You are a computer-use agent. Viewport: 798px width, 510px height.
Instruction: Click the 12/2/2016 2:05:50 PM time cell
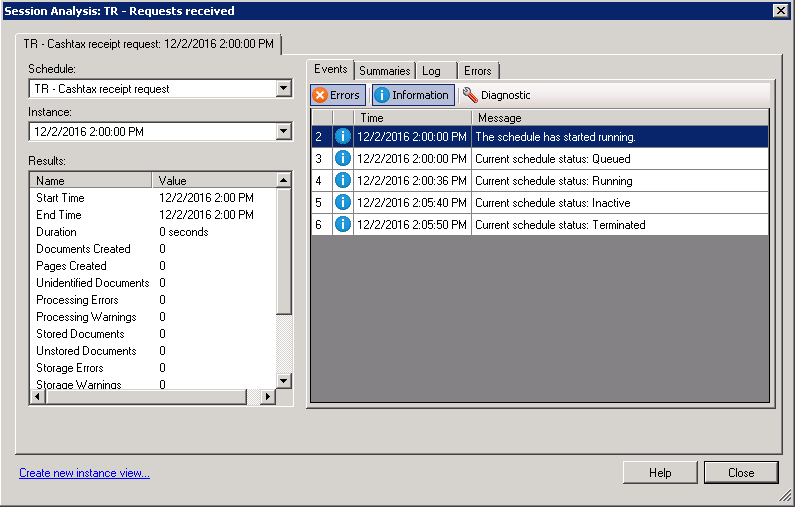[412, 224]
